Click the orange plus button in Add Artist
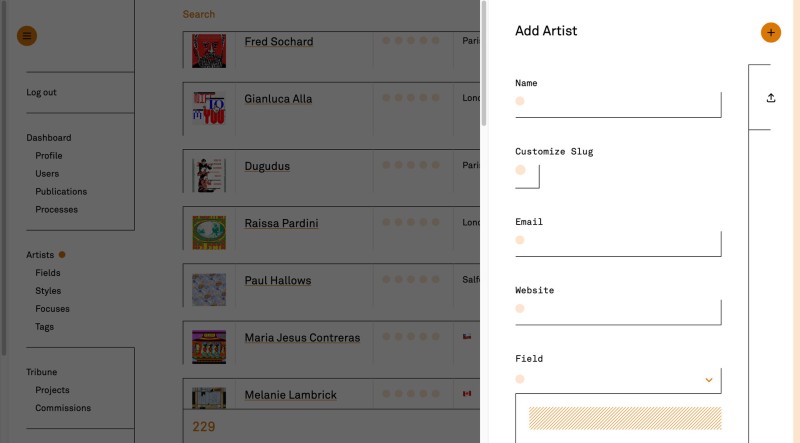 point(770,32)
